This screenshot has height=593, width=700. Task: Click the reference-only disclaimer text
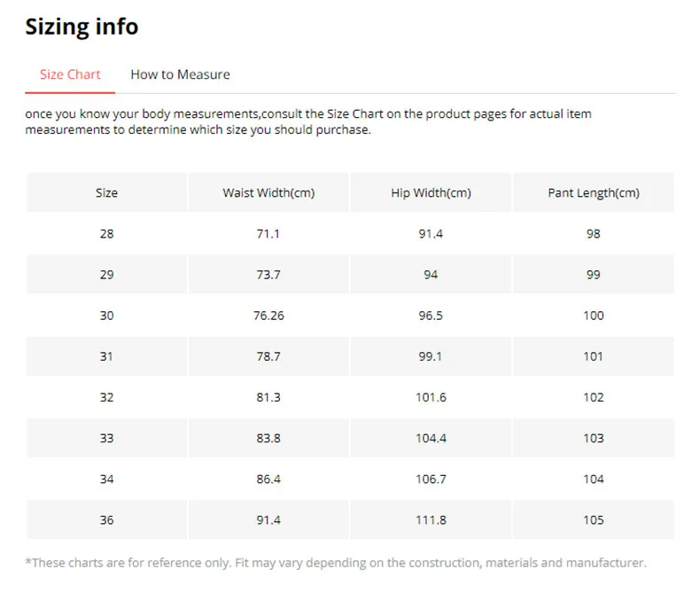(336, 562)
